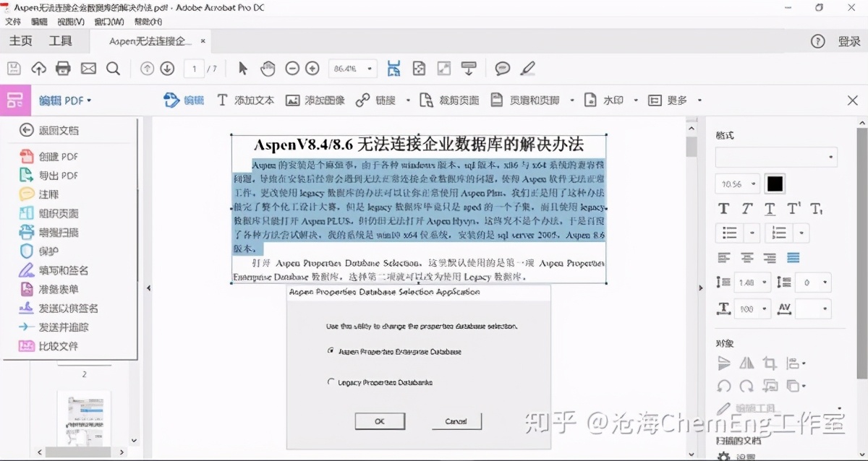Click Cancel button in dialog image
This screenshot has width=868, height=461.
coord(456,421)
